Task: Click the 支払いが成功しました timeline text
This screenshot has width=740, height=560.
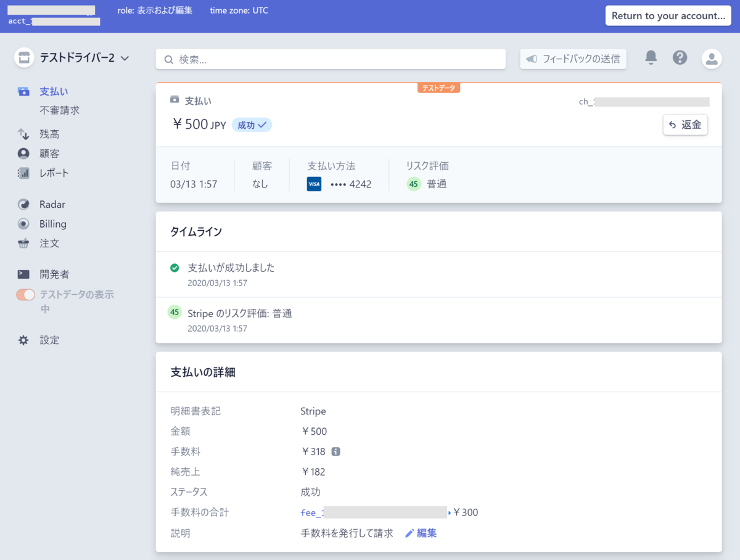Action: point(231,268)
